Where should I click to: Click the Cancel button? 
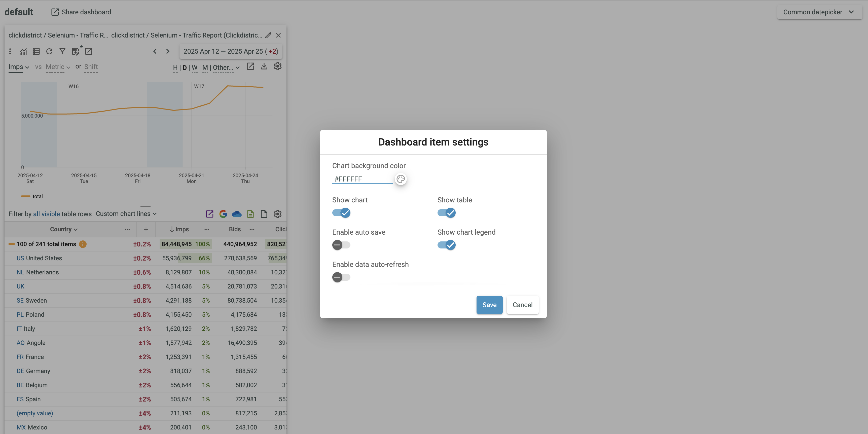pyautogui.click(x=522, y=305)
